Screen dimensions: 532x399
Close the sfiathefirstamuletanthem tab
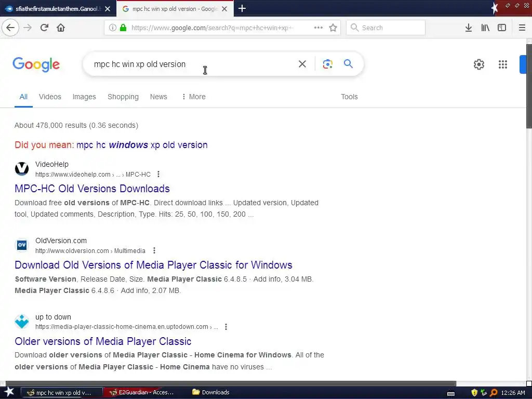[x=108, y=9]
